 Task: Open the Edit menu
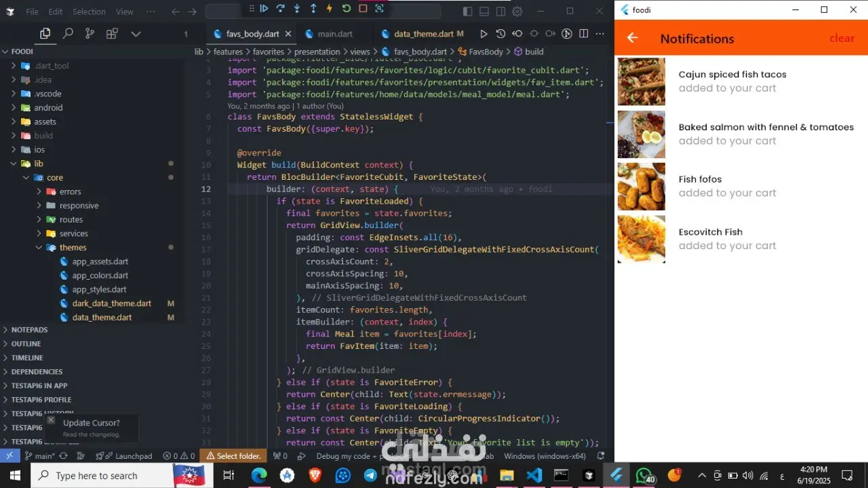coord(56,12)
